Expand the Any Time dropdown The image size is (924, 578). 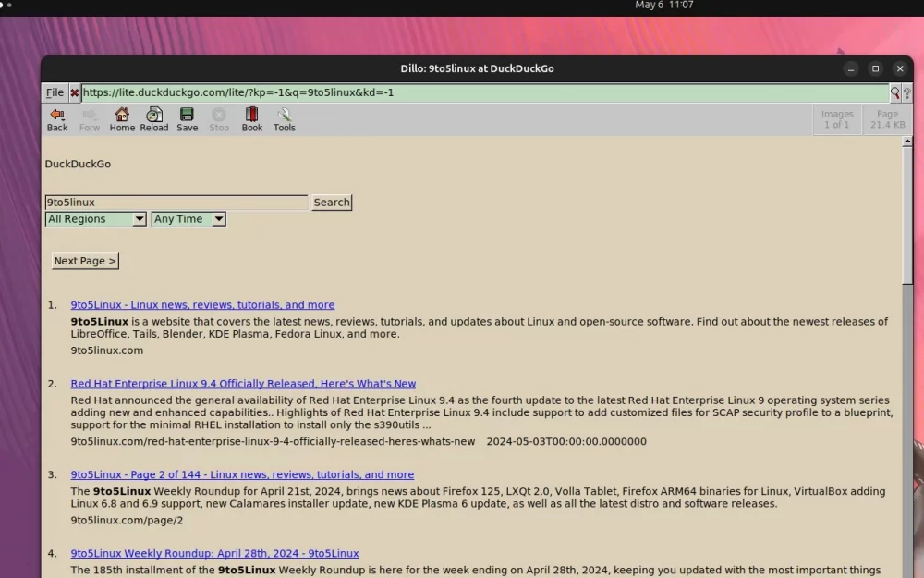[x=188, y=219]
